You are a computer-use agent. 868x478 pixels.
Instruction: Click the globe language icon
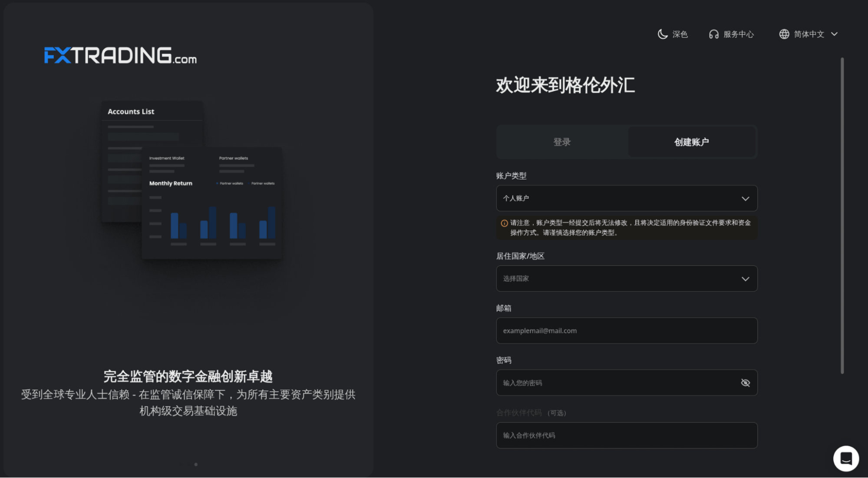[x=784, y=34]
